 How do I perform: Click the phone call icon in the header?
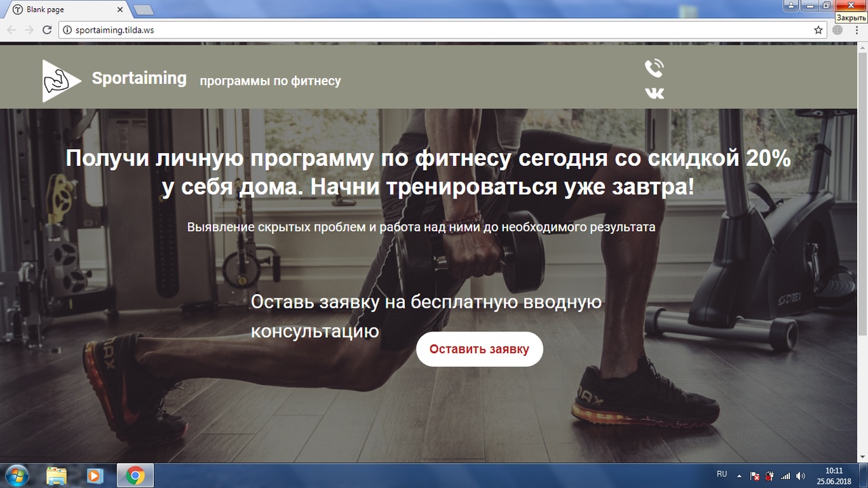coord(654,68)
